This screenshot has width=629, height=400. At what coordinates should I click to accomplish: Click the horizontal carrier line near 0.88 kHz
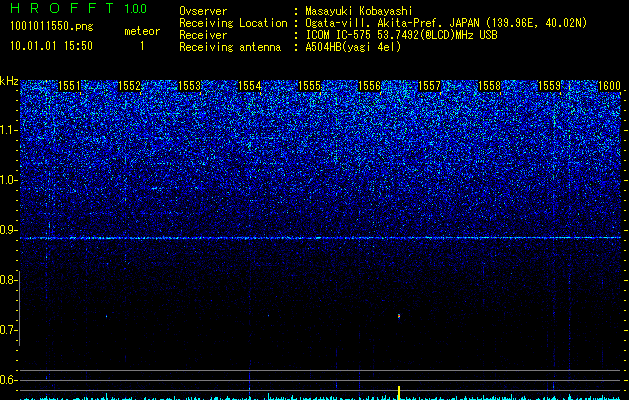point(320,238)
